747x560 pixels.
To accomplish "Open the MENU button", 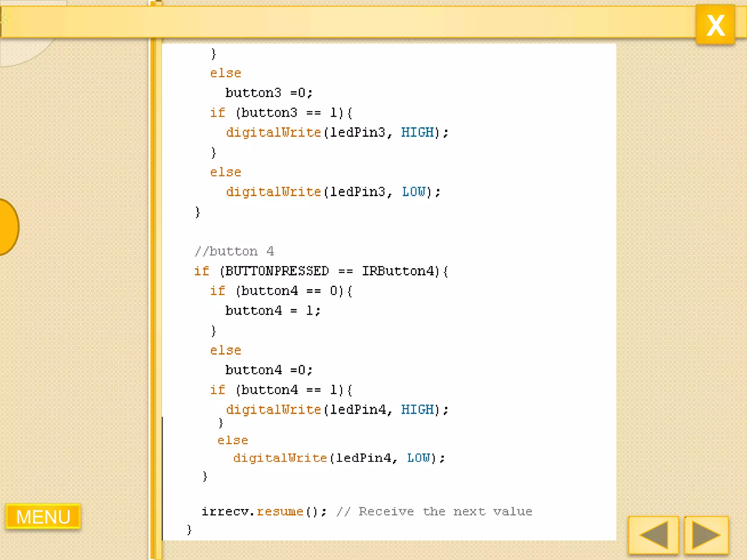I will (x=43, y=516).
